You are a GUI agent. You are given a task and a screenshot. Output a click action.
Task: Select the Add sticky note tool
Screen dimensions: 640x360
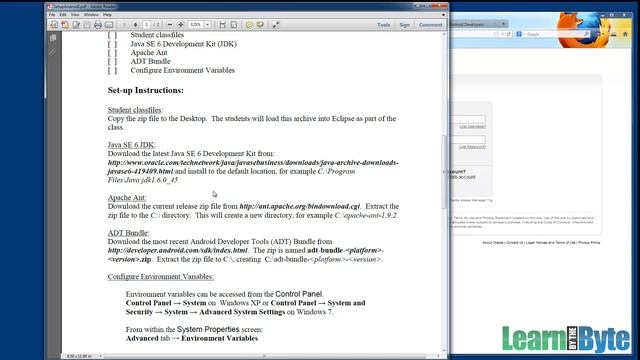(249, 25)
